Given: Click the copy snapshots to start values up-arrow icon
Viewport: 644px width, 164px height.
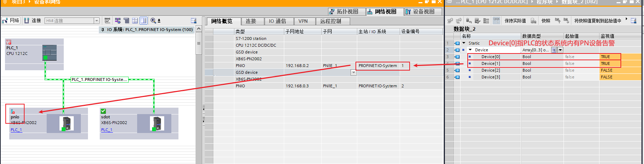Looking at the screenshot, I should (557, 21).
